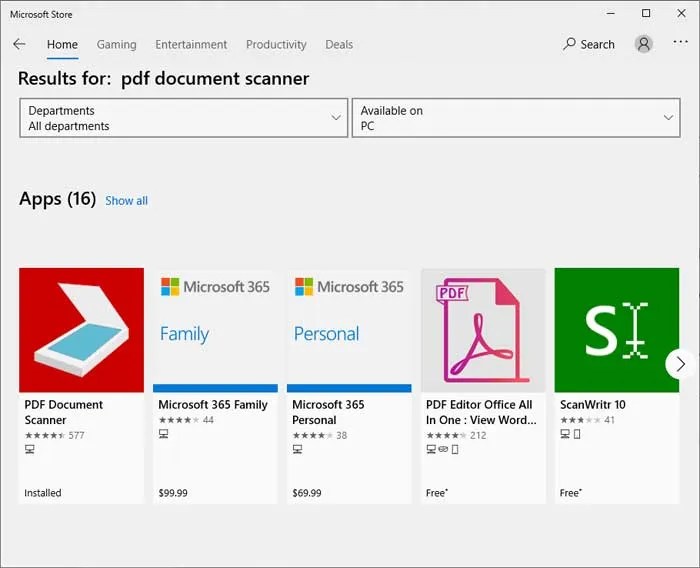700x568 pixels.
Task: Click the Free label under ScanWritr 10
Action: [x=571, y=493]
